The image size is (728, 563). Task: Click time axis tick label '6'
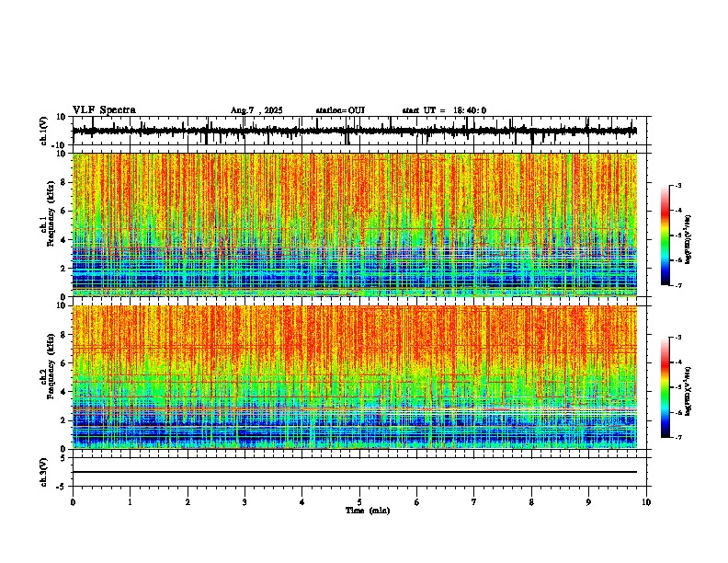click(417, 502)
